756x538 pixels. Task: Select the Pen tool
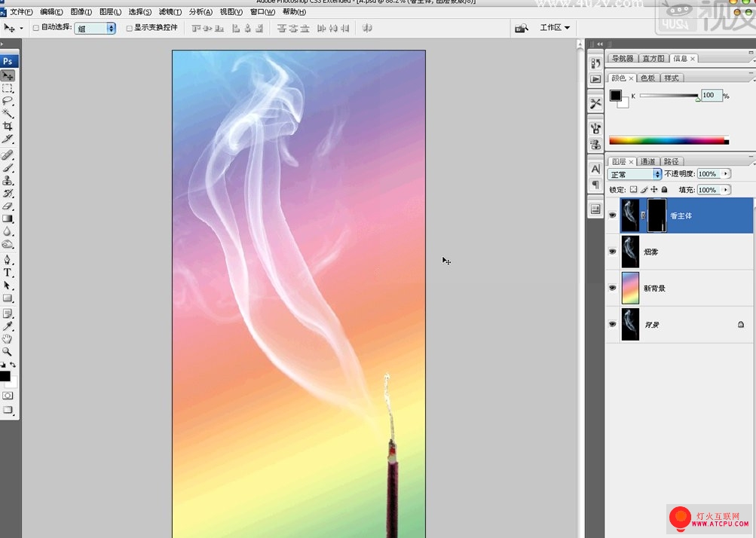click(x=8, y=260)
